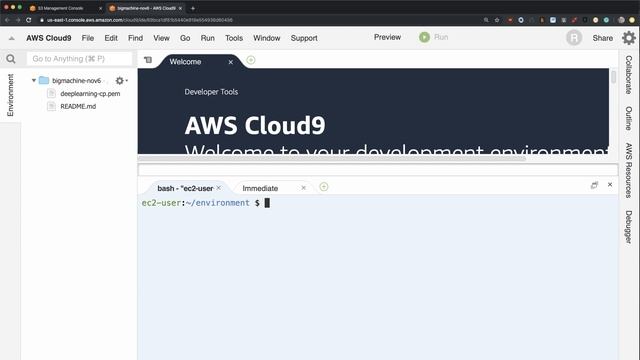This screenshot has height=360, width=640.
Task: Close the Immediate tab
Action: click(x=303, y=188)
